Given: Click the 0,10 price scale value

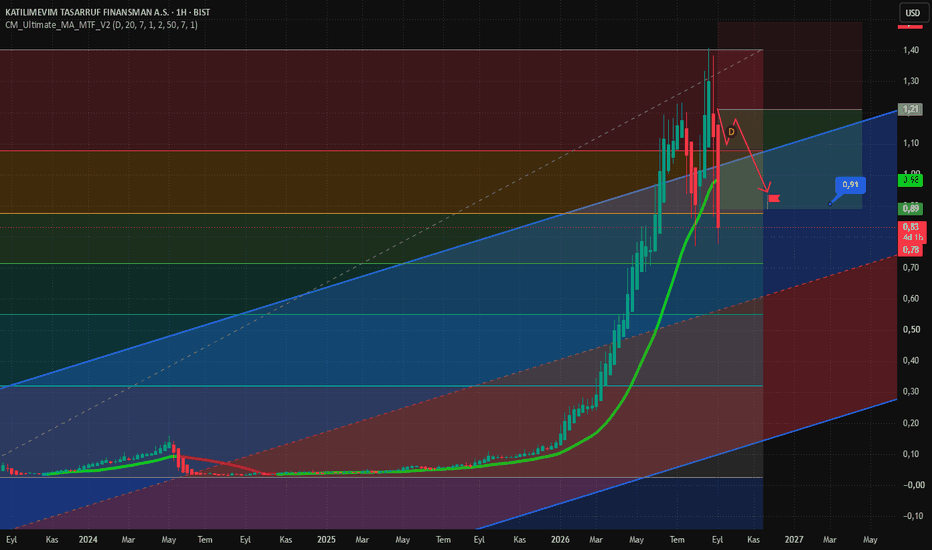Looking at the screenshot, I should [x=911, y=454].
